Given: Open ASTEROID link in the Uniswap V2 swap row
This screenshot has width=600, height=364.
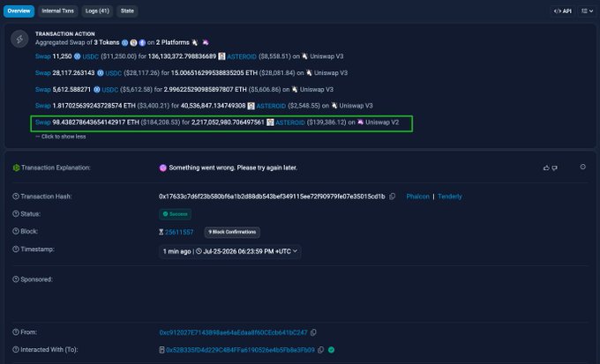Looking at the screenshot, I should coord(290,123).
